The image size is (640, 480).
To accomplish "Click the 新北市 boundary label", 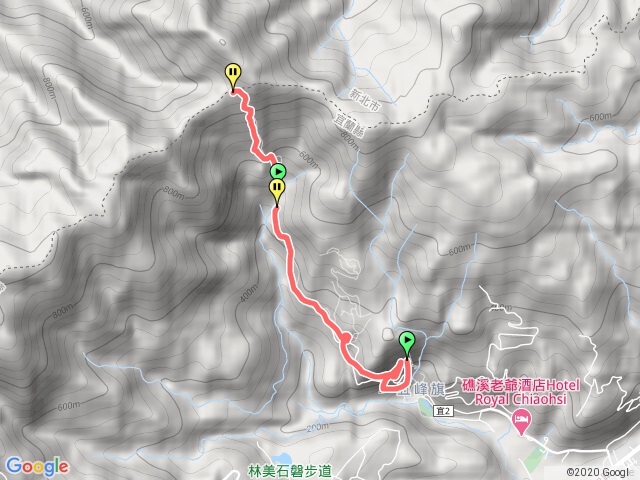I will 364,100.
